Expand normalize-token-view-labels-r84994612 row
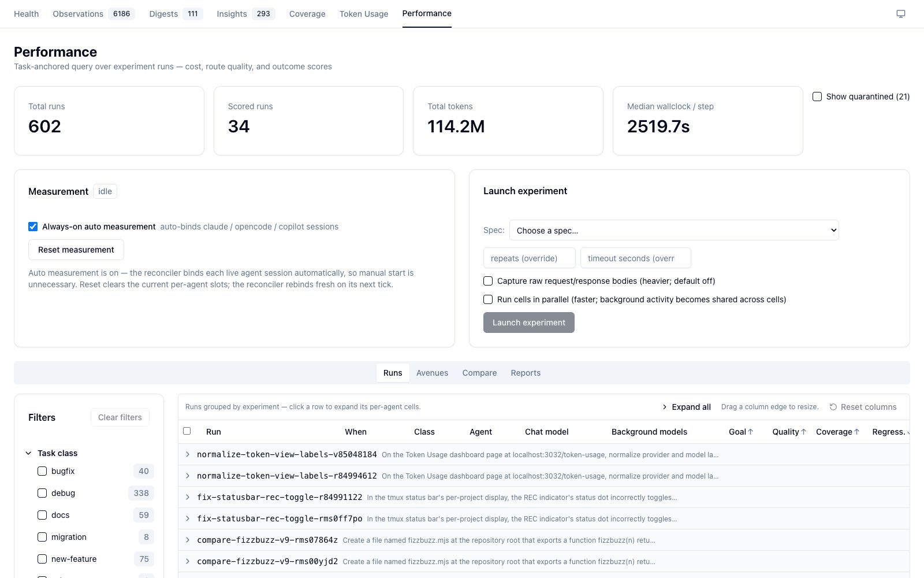 188,476
